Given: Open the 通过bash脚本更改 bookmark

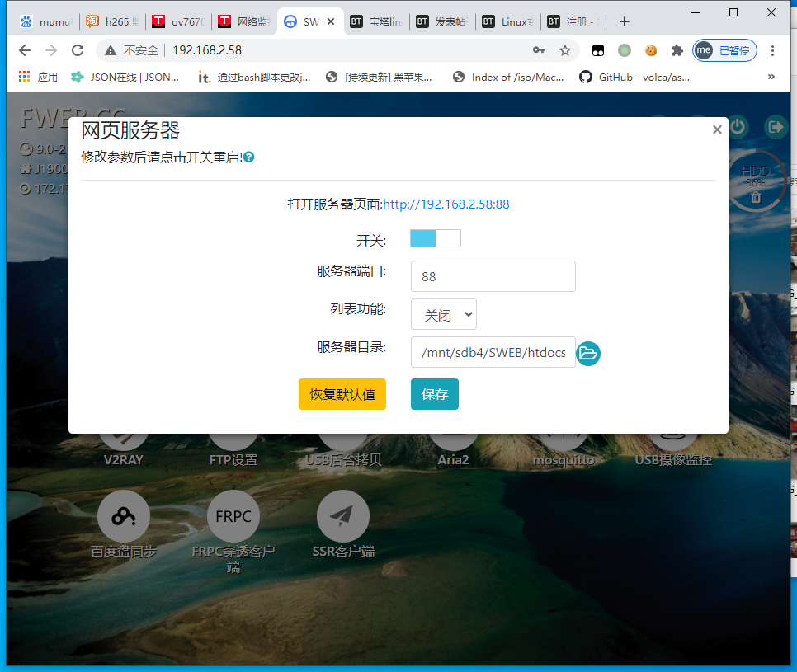Looking at the screenshot, I should point(254,77).
